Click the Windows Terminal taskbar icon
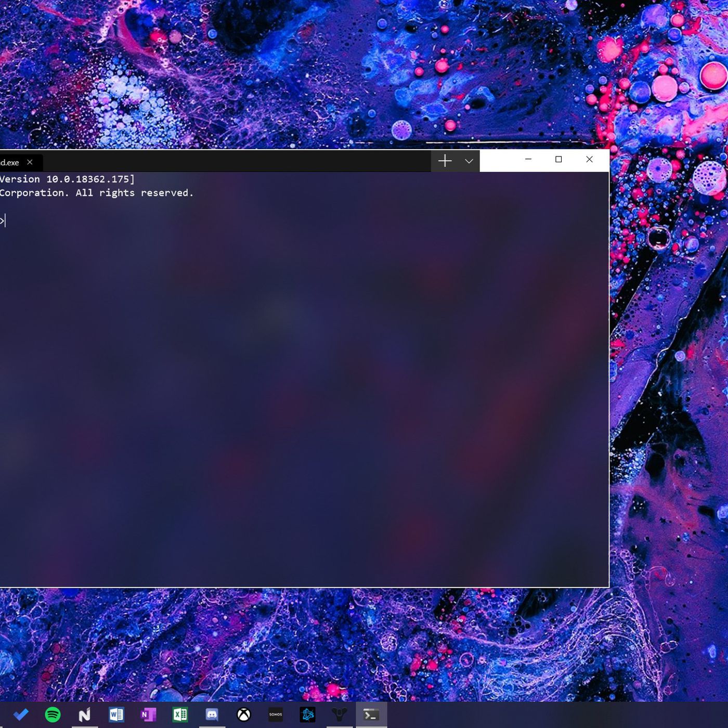 pos(371,714)
